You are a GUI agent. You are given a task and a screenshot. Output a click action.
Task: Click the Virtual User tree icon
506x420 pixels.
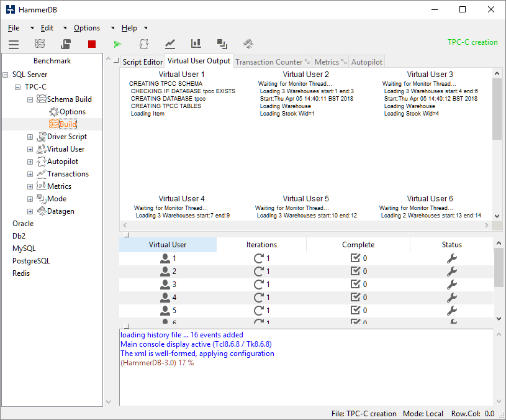tap(42, 149)
